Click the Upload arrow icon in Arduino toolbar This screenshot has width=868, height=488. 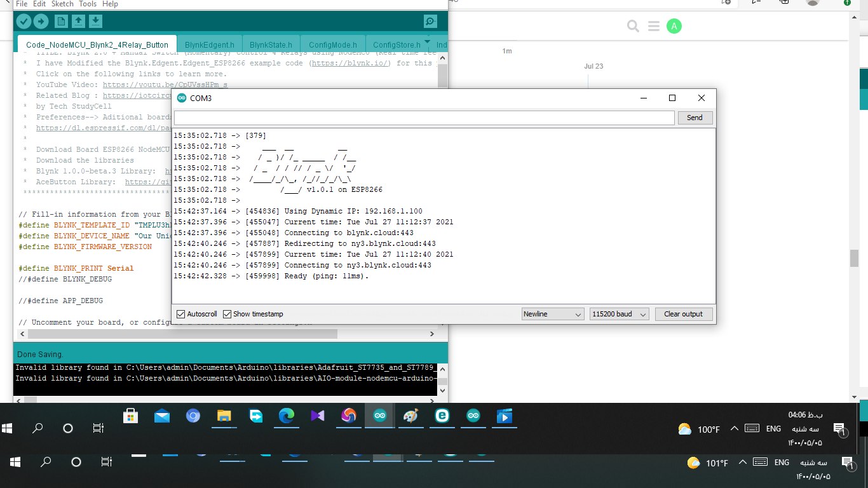click(x=41, y=22)
